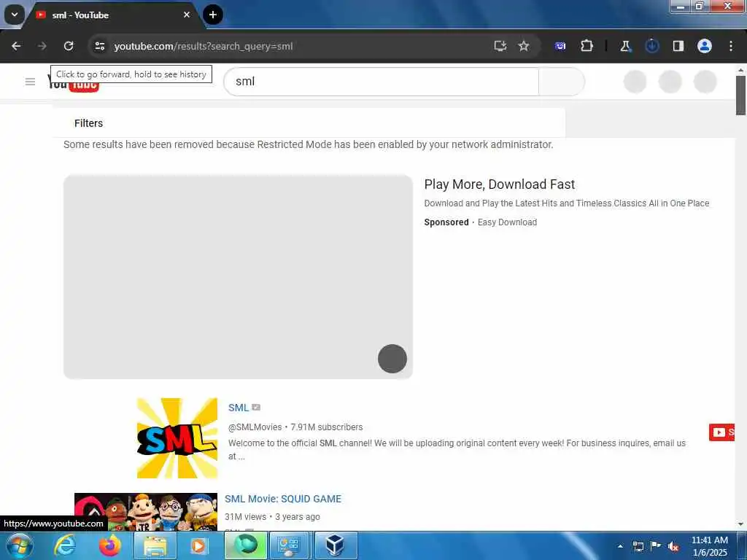Click the muted volume tray icon
This screenshot has width=747, height=560.
[673, 547]
